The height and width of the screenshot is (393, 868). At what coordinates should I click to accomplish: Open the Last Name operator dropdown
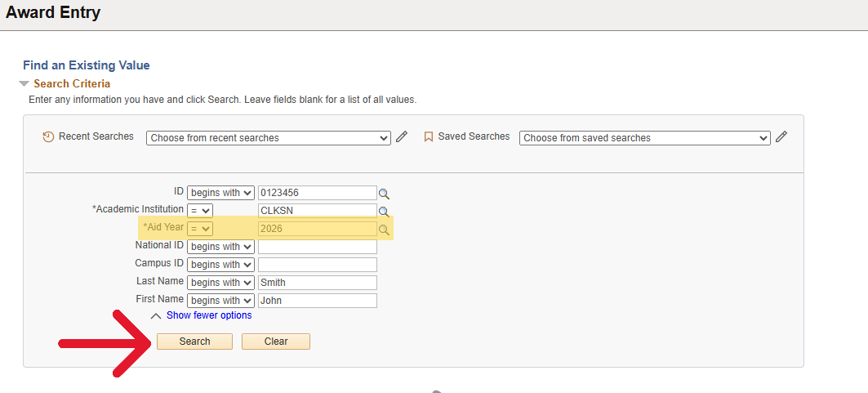pos(220,283)
